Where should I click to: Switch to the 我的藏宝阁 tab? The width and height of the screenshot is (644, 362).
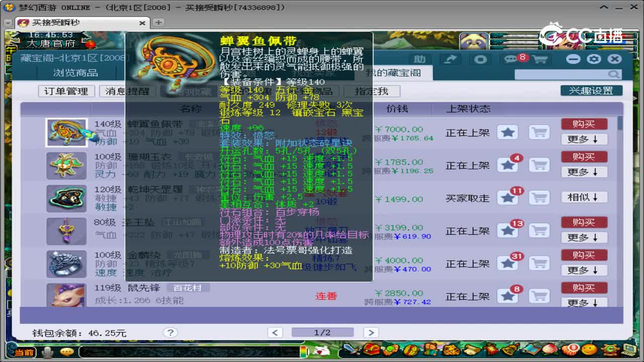(x=393, y=73)
